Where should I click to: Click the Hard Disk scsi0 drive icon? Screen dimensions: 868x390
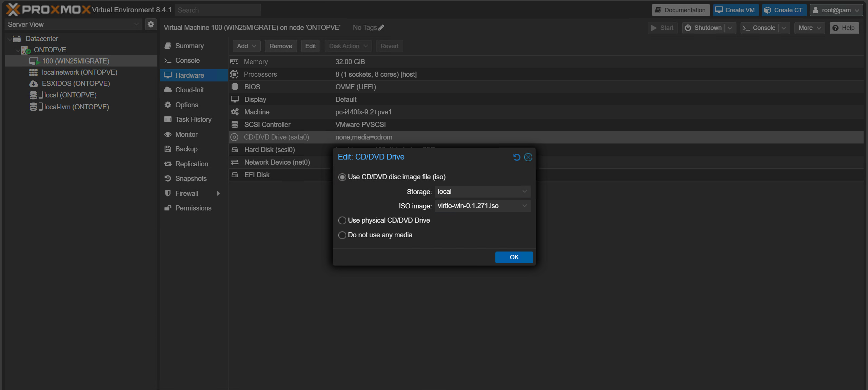(235, 150)
